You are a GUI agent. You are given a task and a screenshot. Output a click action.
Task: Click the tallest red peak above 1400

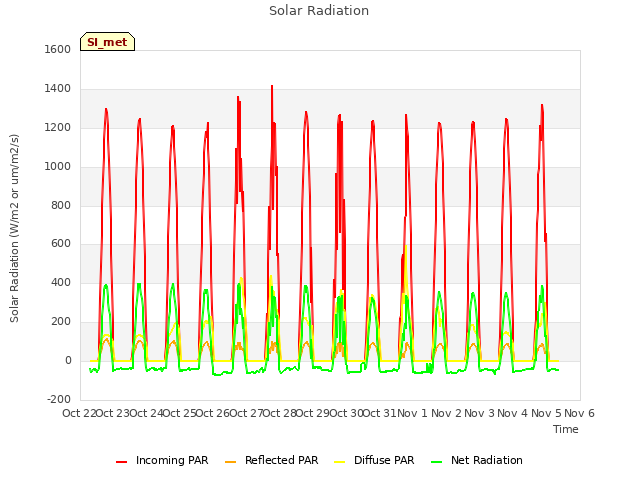tap(272, 88)
